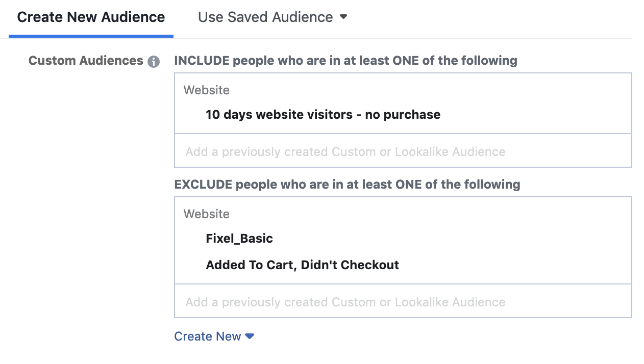
Task: Click the EXCLUDE people heading text
Action: 347,185
